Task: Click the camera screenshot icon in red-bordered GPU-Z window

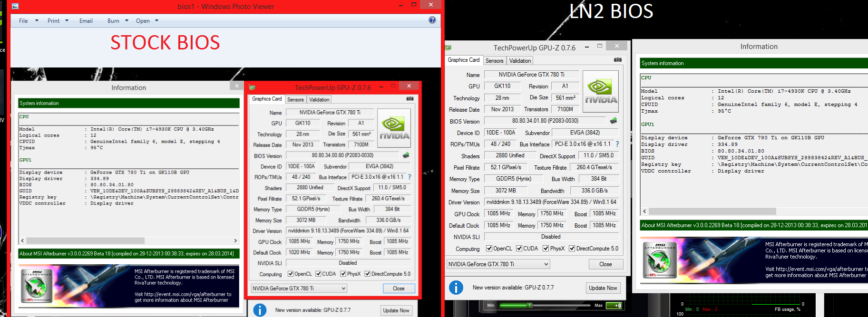Action: [x=410, y=99]
